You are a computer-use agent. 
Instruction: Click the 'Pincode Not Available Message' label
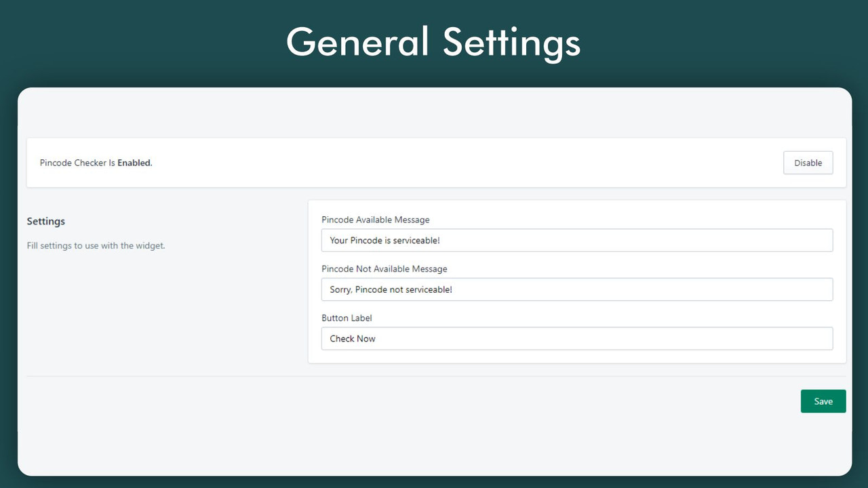pyautogui.click(x=384, y=268)
